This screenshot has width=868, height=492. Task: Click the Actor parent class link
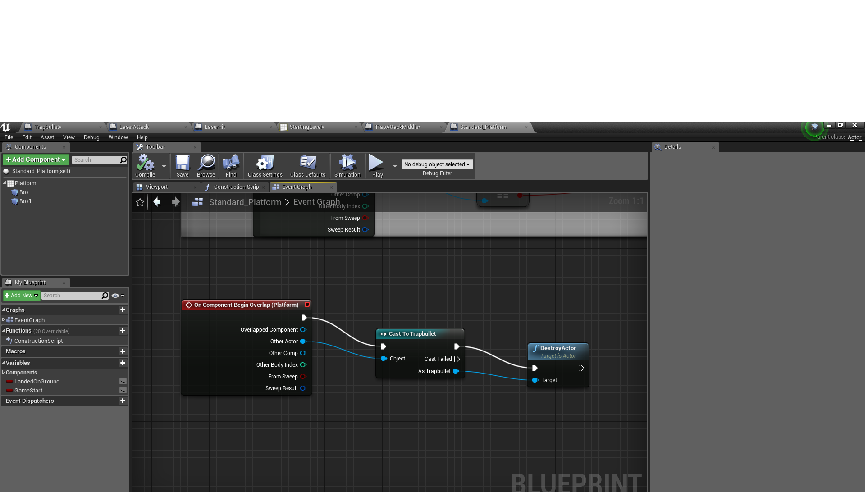coord(854,137)
